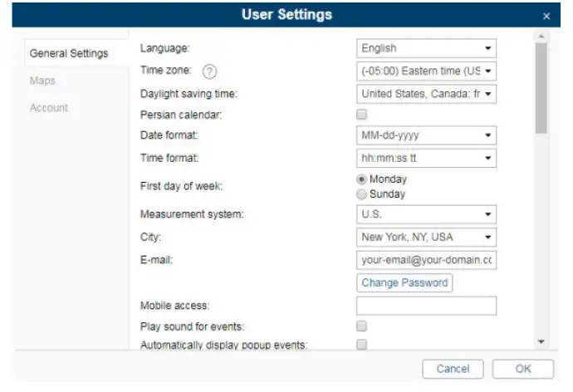This screenshot has height=392, width=573.
Task: Close the User Settings dialog with X
Action: coord(546,16)
